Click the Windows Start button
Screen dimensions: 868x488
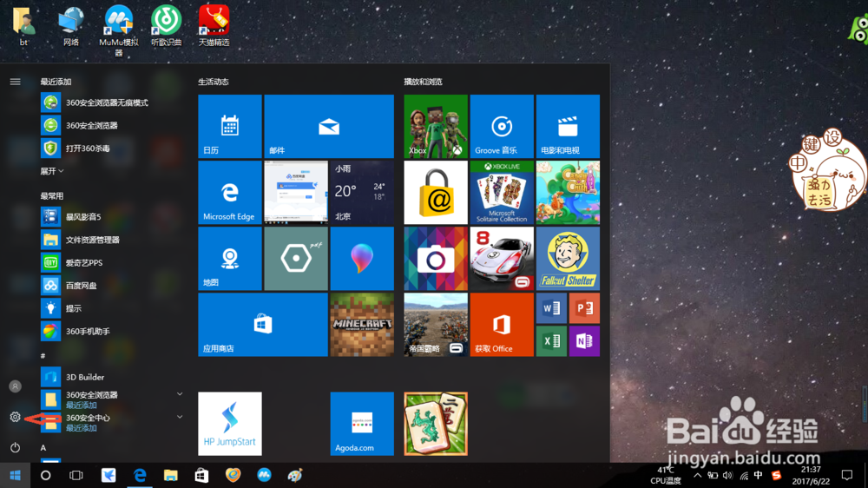tap(15, 475)
